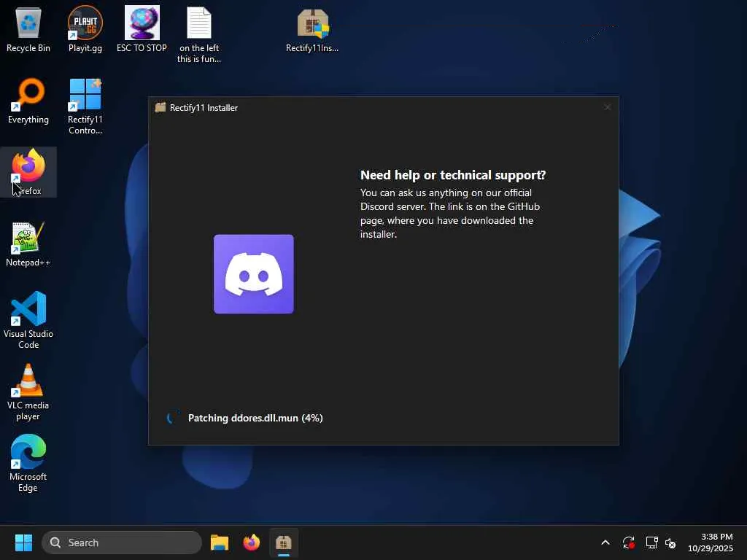This screenshot has width=747, height=560.
Task: Open the Recycle Bin desktop icon
Action: coord(28,29)
